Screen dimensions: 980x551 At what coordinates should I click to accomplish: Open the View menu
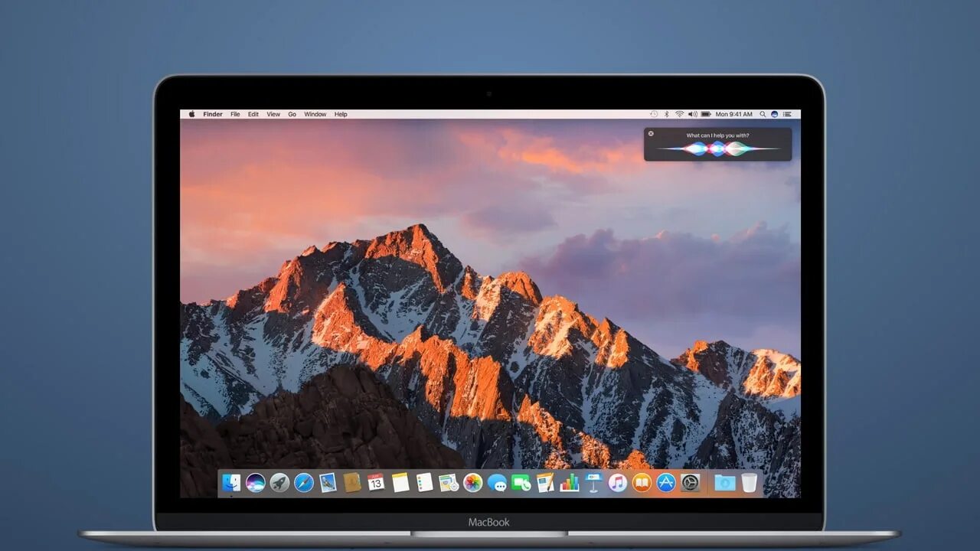tap(273, 114)
